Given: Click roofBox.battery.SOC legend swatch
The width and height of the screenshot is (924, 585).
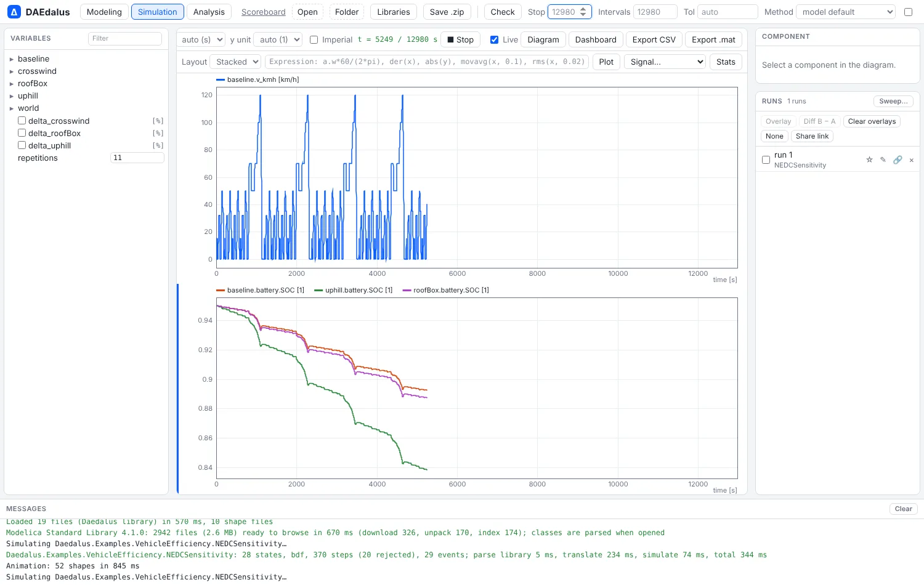Looking at the screenshot, I should tap(407, 291).
